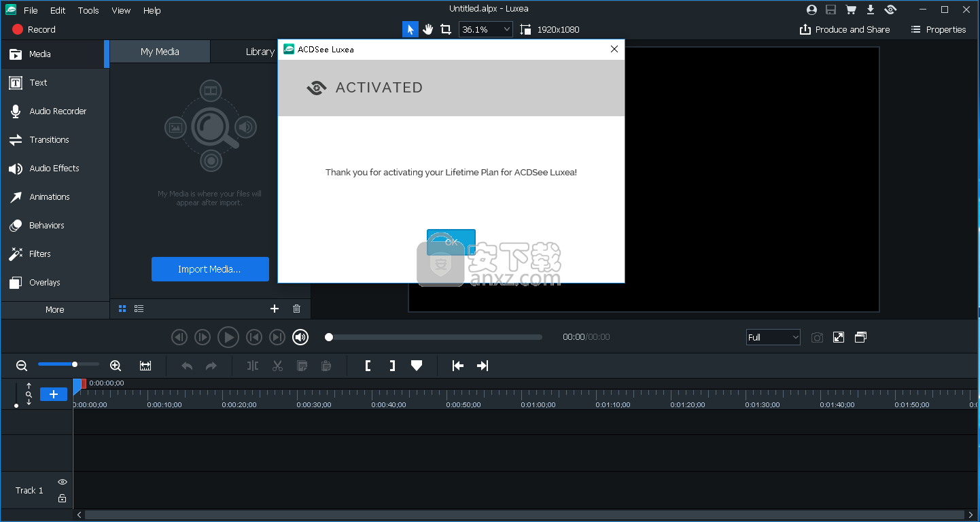Viewport: 980px width, 522px height.
Task: Open the Properties panel
Action: [x=939, y=29]
